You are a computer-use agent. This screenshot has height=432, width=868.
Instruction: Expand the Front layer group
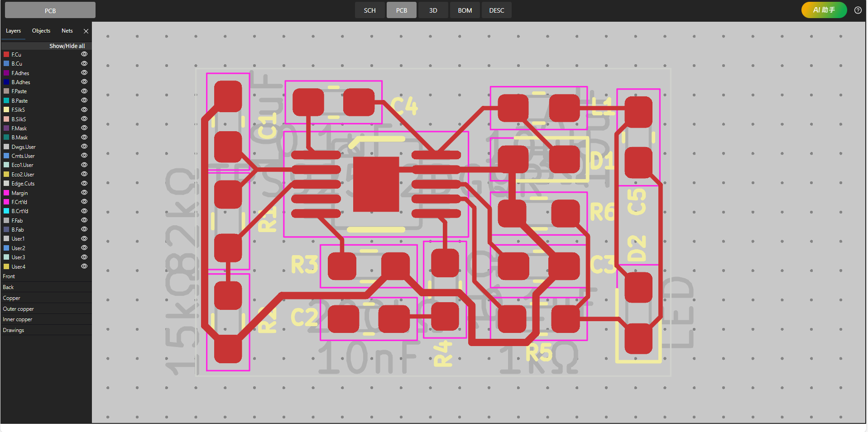(9, 276)
